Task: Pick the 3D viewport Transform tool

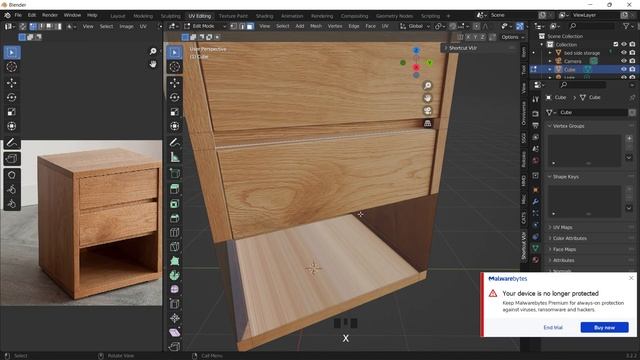Action: click(175, 126)
